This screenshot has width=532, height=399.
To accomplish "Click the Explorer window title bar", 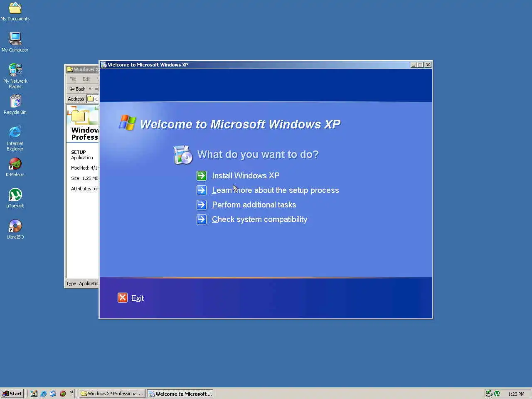I will (x=82, y=69).
